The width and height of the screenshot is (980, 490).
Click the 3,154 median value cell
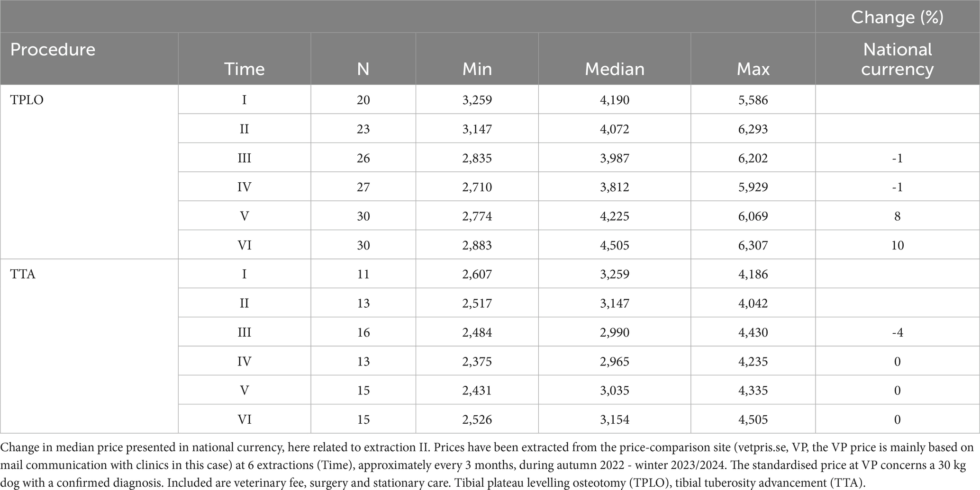coord(614,419)
